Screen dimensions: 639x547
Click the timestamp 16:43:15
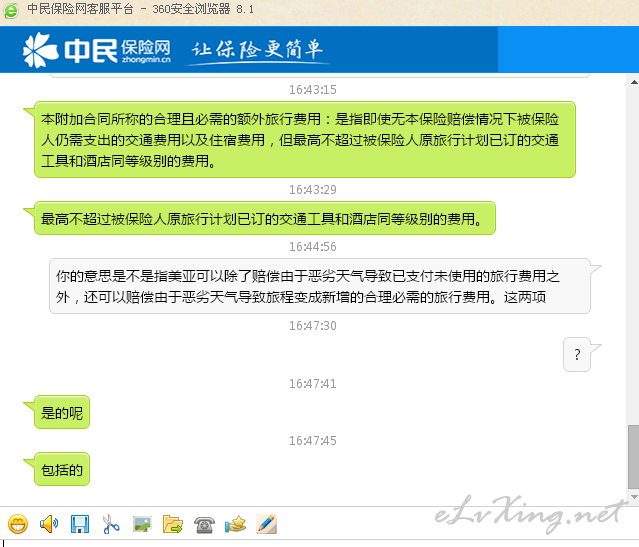(x=313, y=90)
